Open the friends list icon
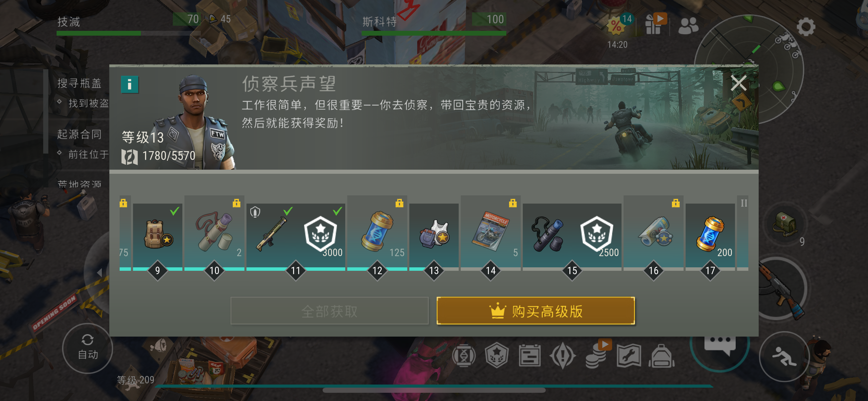The height and width of the screenshot is (401, 868). (688, 26)
